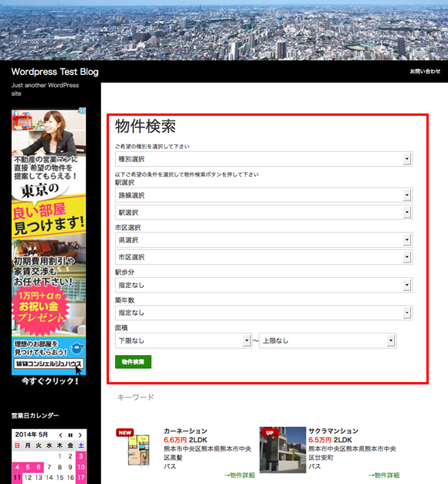Screen dimensions: 448x484
Task: Click the 今すぐクリック! banner text
Action: point(49,381)
